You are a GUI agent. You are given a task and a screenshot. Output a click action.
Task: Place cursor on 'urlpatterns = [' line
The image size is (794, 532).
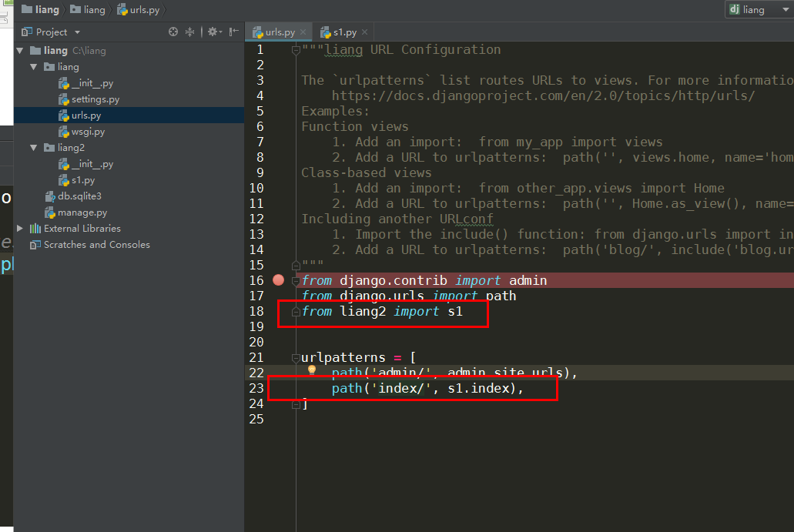coord(359,357)
